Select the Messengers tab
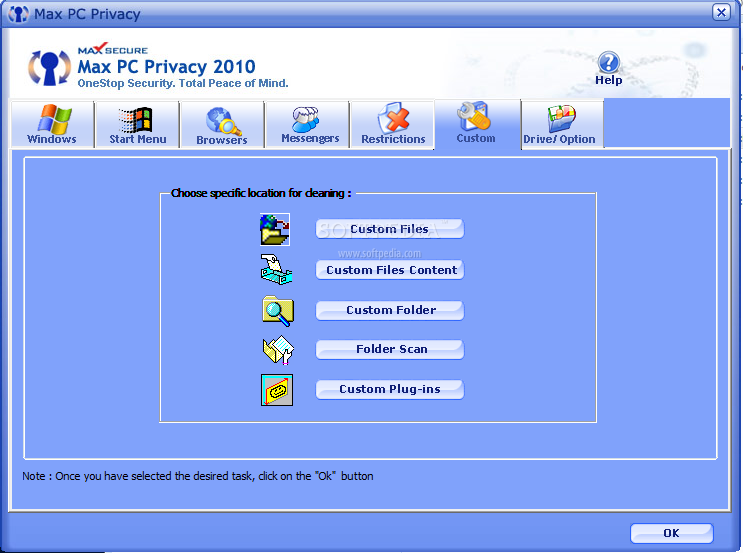 [x=308, y=125]
